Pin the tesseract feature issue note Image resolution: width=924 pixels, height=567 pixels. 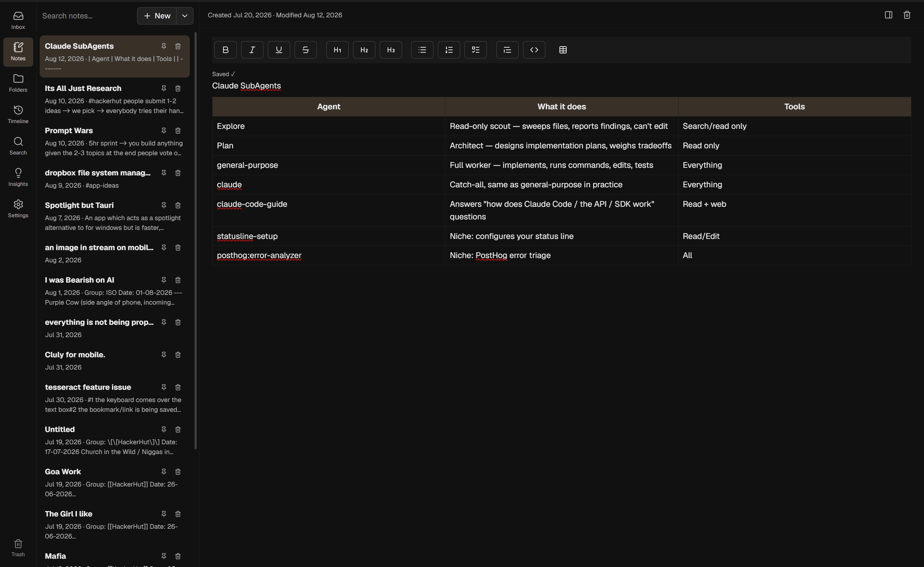164,387
